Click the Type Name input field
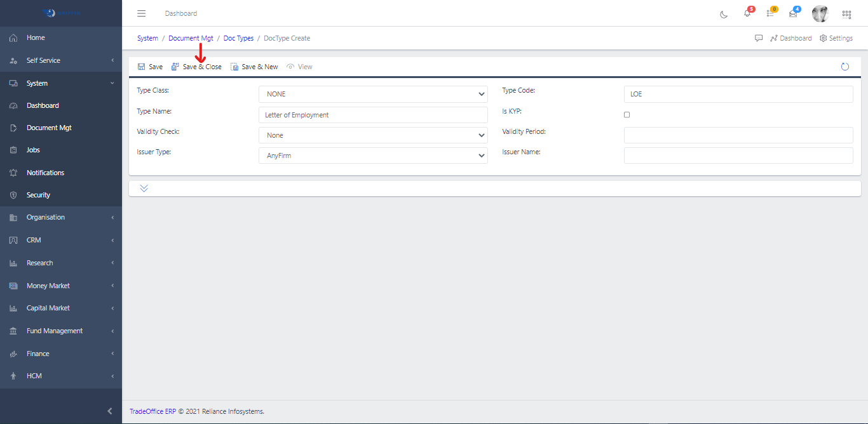 [373, 115]
